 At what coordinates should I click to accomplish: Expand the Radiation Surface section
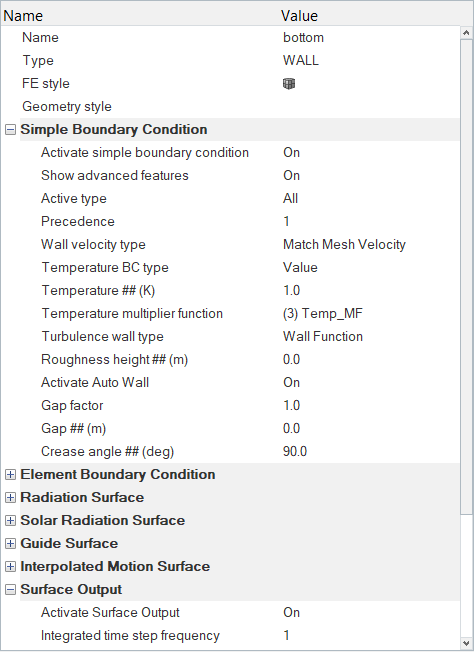tap(10, 498)
